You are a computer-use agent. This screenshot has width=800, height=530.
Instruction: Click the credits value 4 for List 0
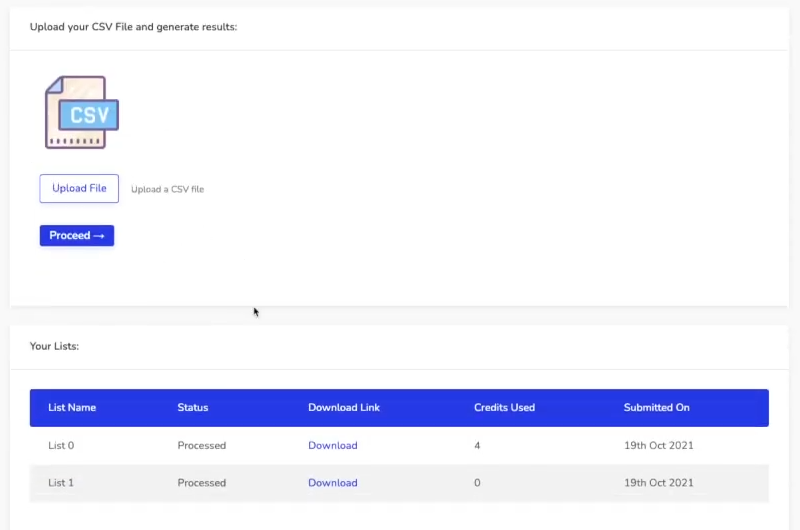[477, 445]
